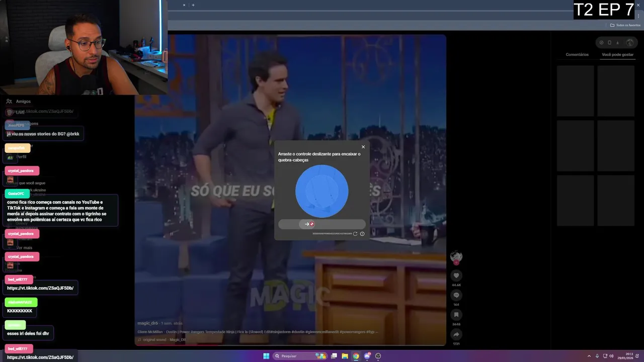Open comments bubble icon showing 164

(x=456, y=295)
